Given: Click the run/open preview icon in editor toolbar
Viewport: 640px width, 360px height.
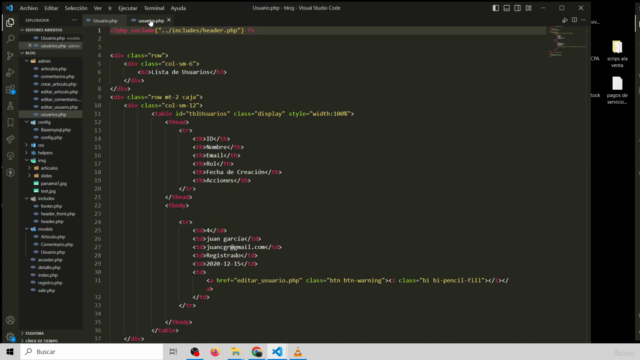Looking at the screenshot, I should (x=565, y=20).
